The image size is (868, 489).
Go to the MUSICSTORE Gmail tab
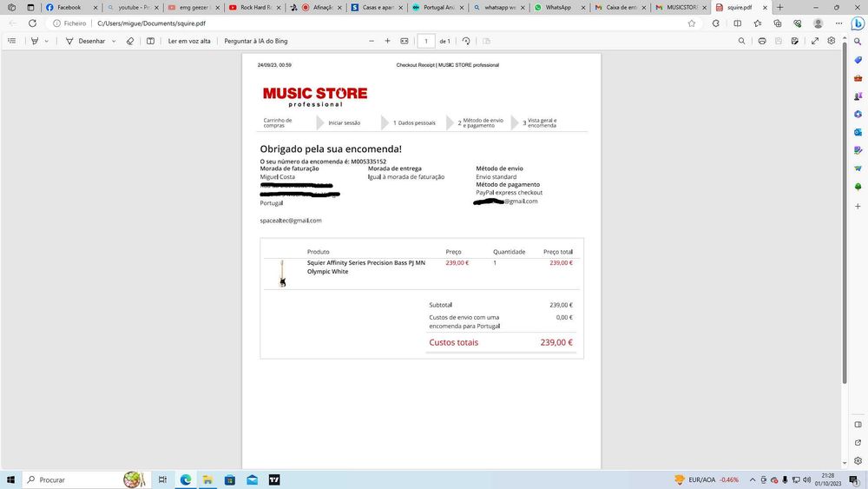tap(681, 7)
